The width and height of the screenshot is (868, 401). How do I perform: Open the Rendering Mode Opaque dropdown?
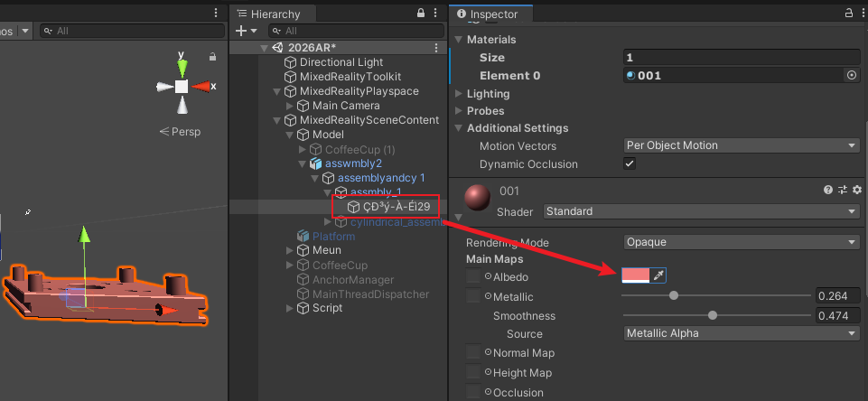742,242
